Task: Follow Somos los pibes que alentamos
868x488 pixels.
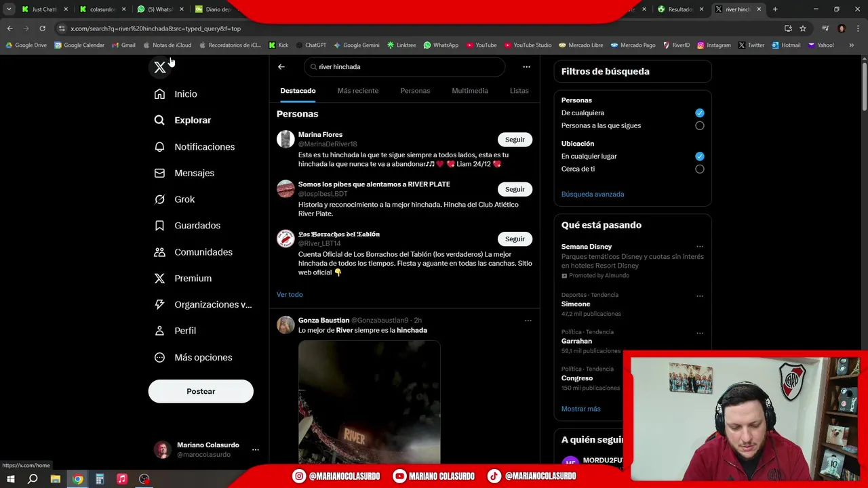Action: (515, 189)
